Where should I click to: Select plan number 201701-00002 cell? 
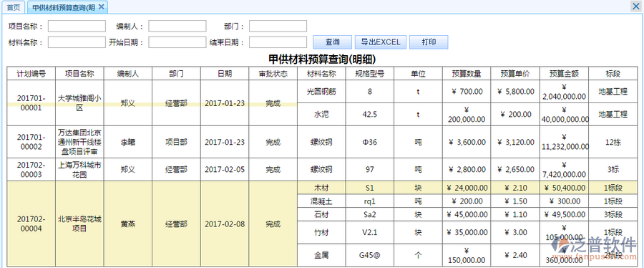(31, 142)
